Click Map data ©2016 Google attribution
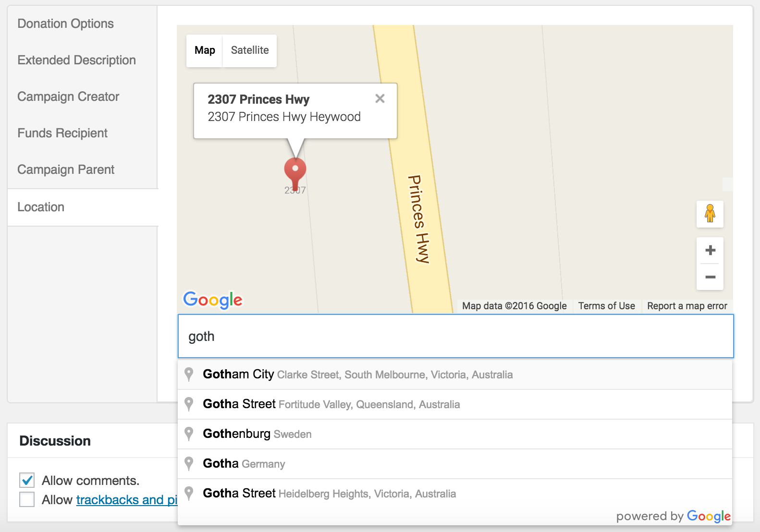 (515, 306)
